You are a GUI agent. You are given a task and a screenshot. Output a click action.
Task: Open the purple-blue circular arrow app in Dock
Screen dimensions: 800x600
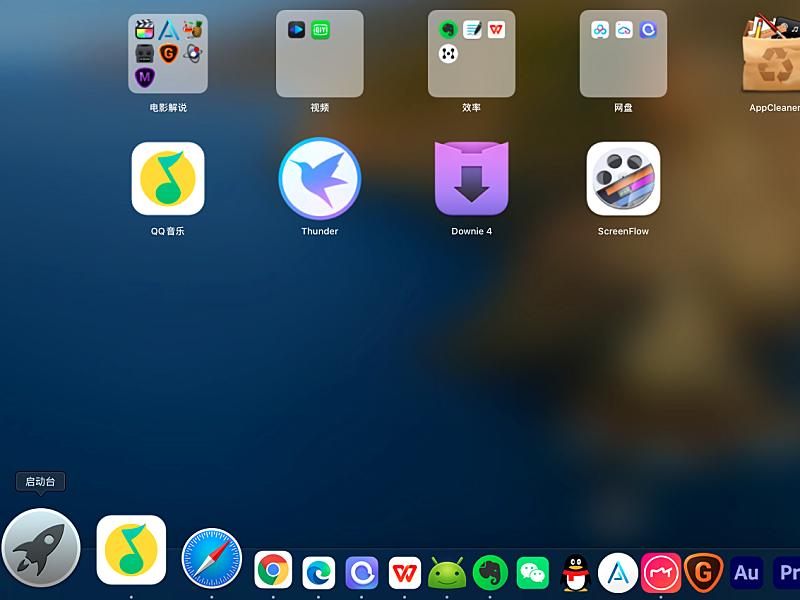pyautogui.click(x=362, y=572)
